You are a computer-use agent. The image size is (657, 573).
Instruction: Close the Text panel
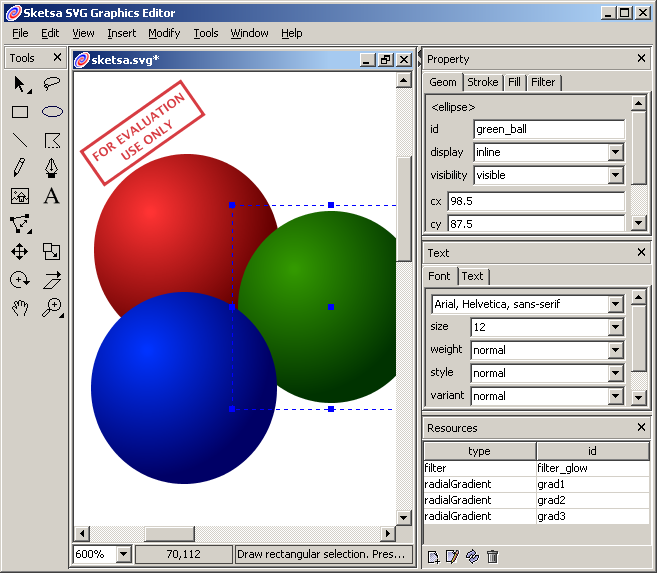click(x=641, y=252)
